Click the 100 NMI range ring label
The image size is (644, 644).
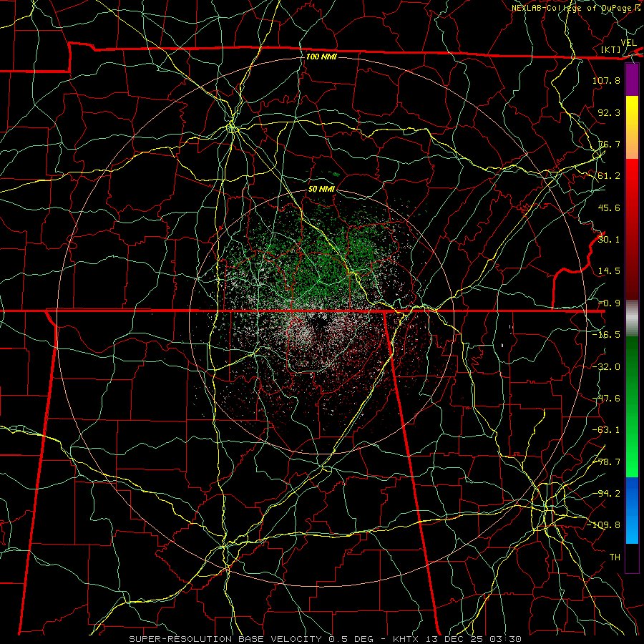tap(321, 57)
